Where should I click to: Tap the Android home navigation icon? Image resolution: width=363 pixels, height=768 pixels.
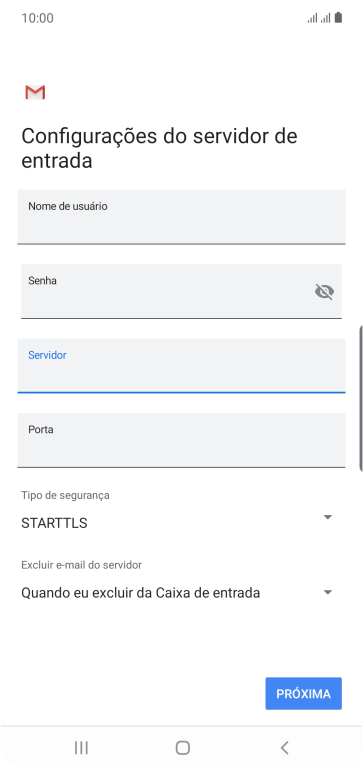click(x=182, y=747)
